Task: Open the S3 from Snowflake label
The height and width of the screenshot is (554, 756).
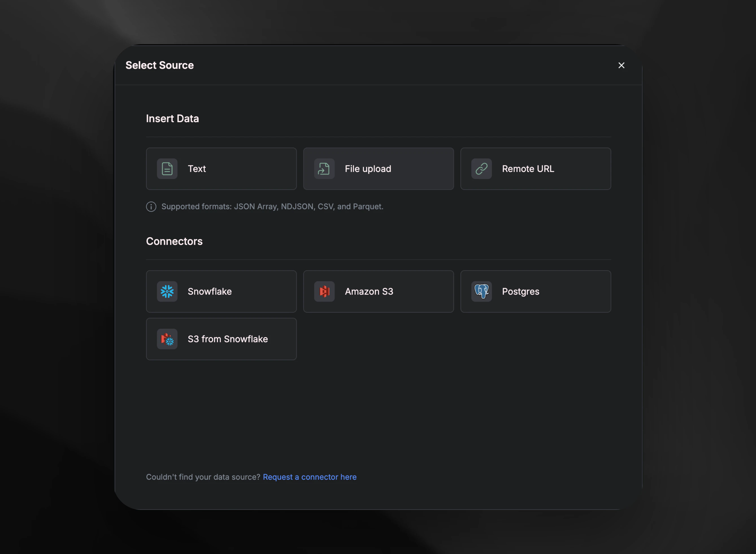Action: [x=227, y=339]
